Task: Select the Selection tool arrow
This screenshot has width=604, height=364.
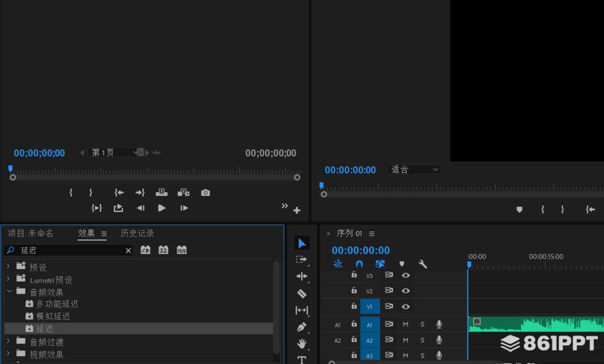Action: [x=302, y=243]
